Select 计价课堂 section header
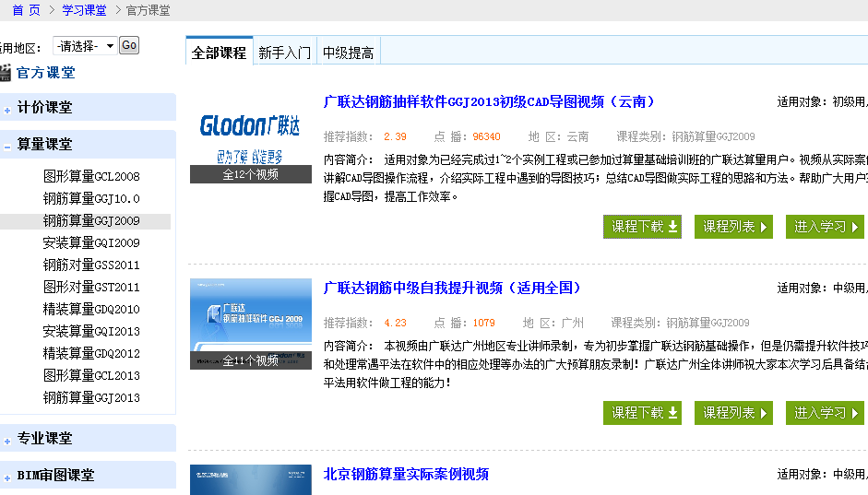 88,107
